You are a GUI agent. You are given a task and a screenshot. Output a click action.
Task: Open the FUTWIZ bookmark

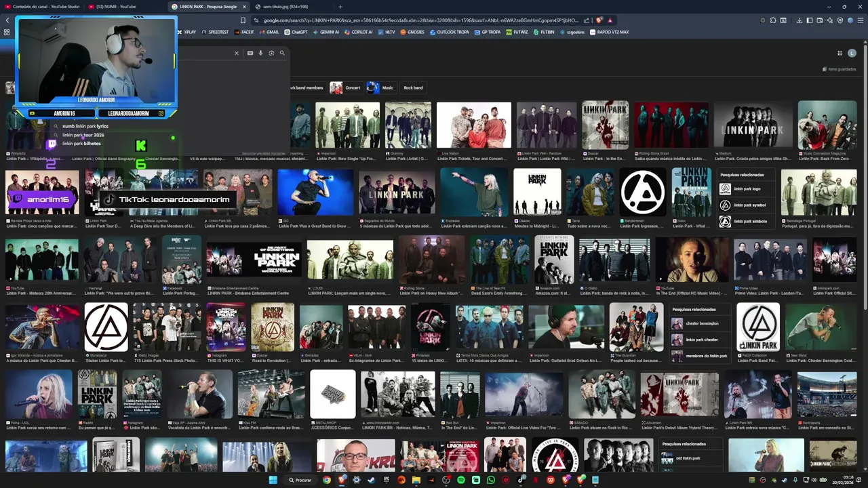coord(517,32)
